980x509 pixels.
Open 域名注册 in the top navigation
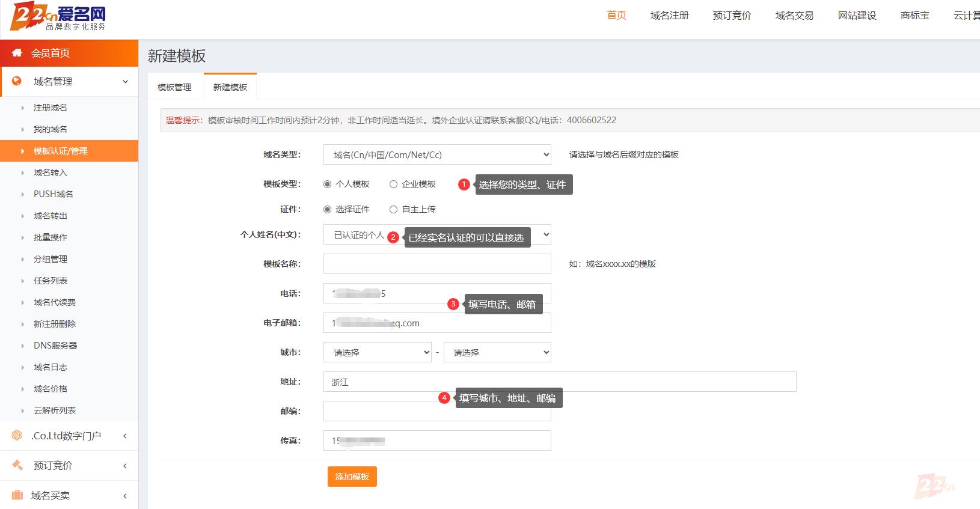669,16
